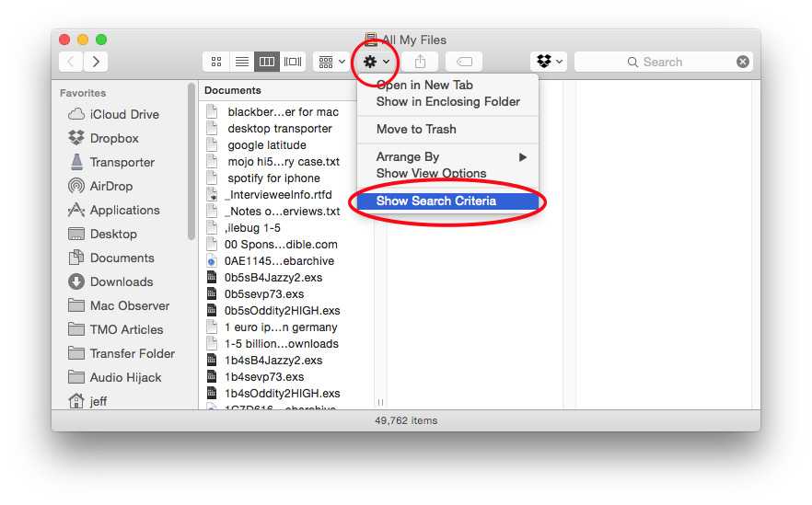812x505 pixels.
Task: Open Documents in the sidebar
Action: pos(111,258)
